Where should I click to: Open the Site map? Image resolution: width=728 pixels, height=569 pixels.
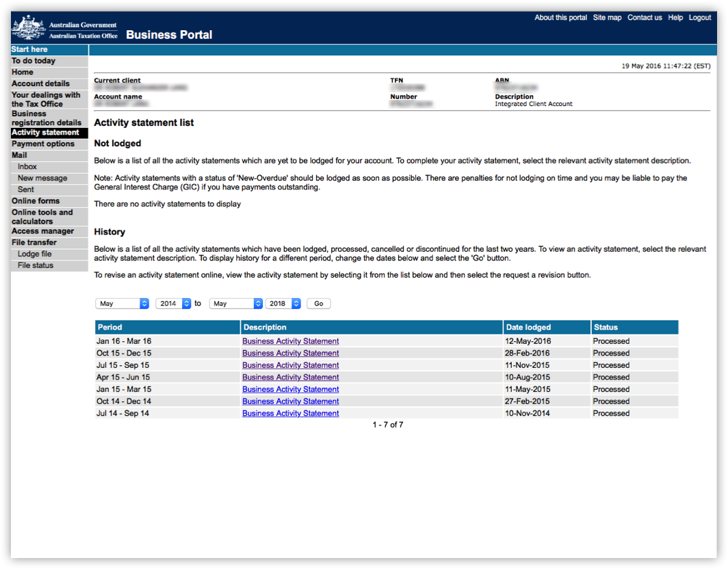[x=608, y=17]
